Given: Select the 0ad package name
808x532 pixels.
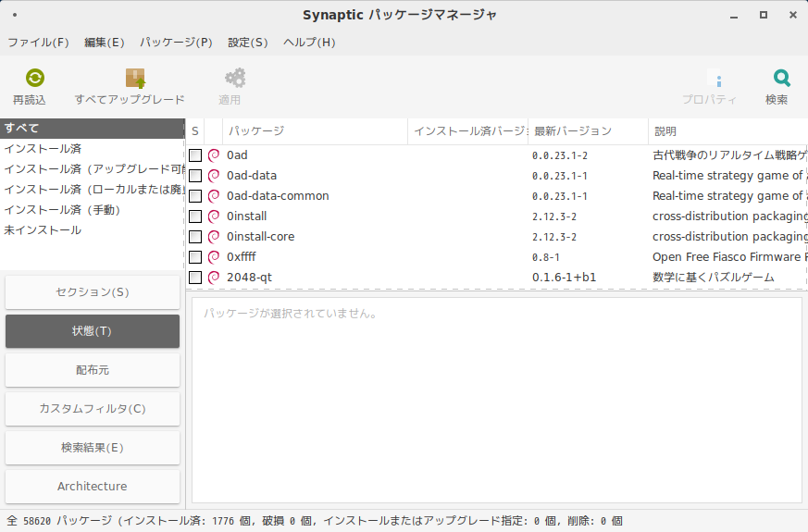Looking at the screenshot, I should point(237,155).
